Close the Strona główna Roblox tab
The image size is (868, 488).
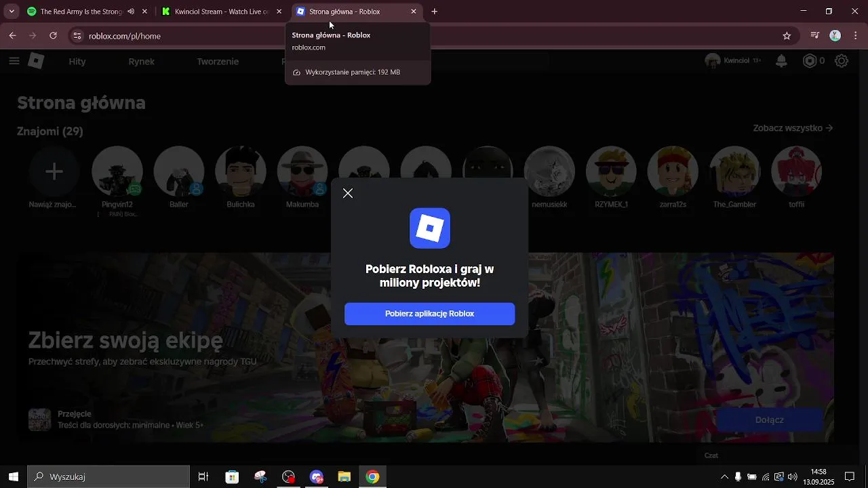point(414,12)
